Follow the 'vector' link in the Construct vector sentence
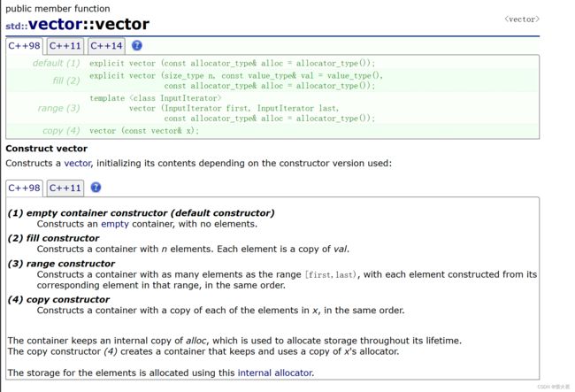 click(x=77, y=163)
